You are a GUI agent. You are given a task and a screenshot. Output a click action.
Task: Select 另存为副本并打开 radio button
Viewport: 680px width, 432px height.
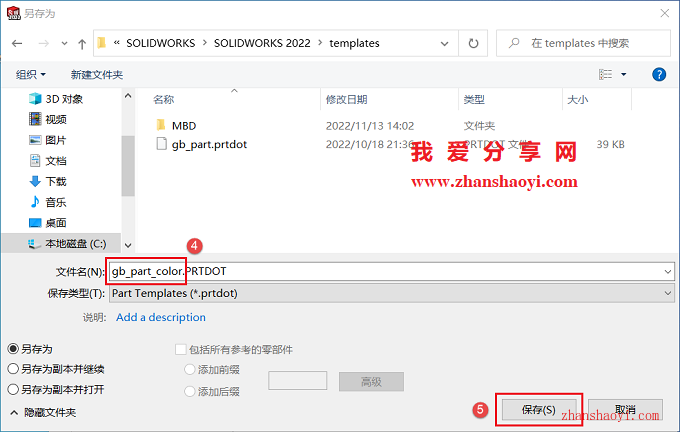[13, 389]
